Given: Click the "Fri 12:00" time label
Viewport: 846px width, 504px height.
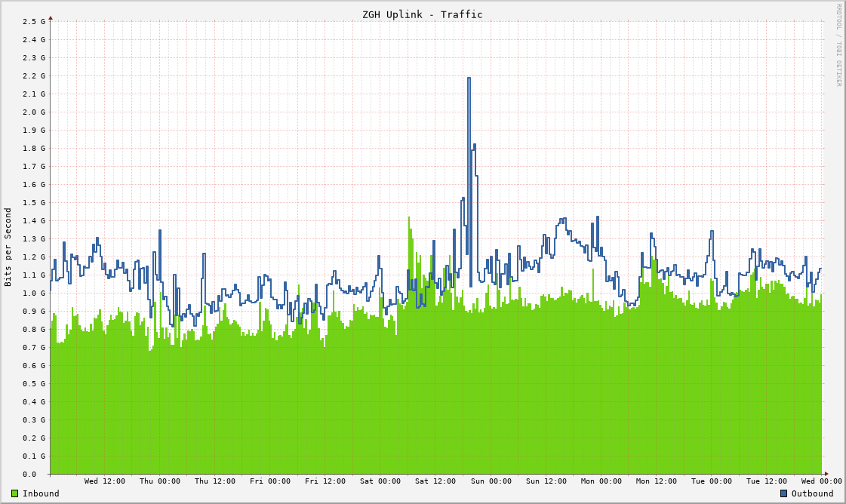Looking at the screenshot, I should tap(325, 481).
